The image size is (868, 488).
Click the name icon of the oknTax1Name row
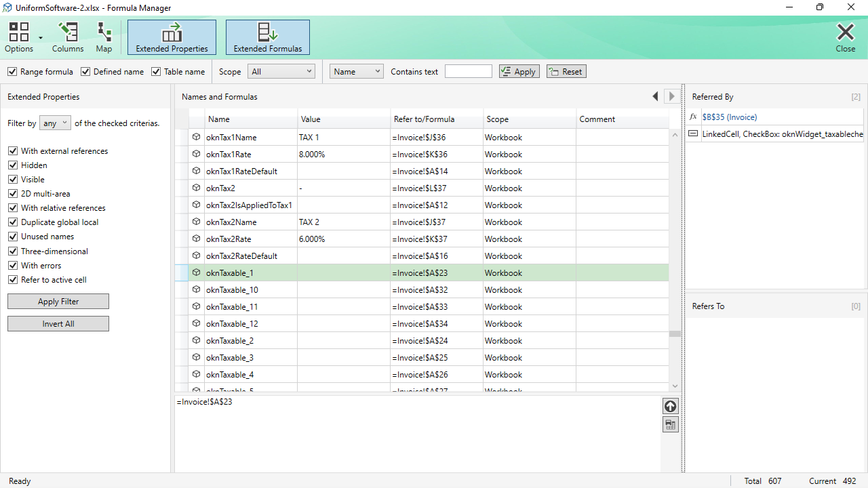[x=196, y=137]
